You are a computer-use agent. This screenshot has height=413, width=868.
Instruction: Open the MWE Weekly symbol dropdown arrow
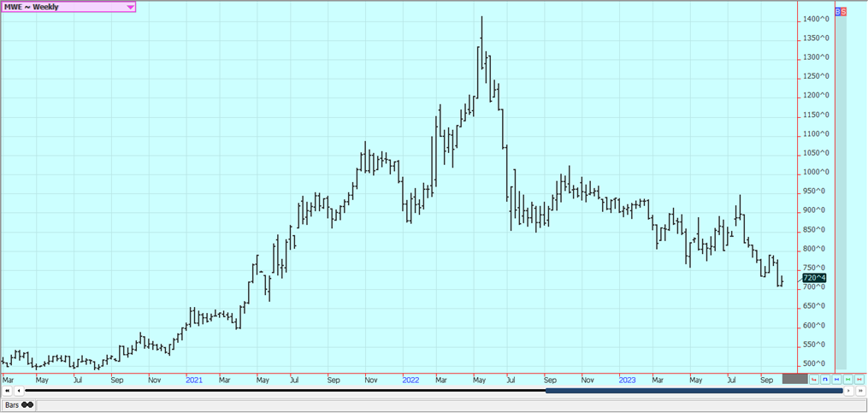[130, 7]
